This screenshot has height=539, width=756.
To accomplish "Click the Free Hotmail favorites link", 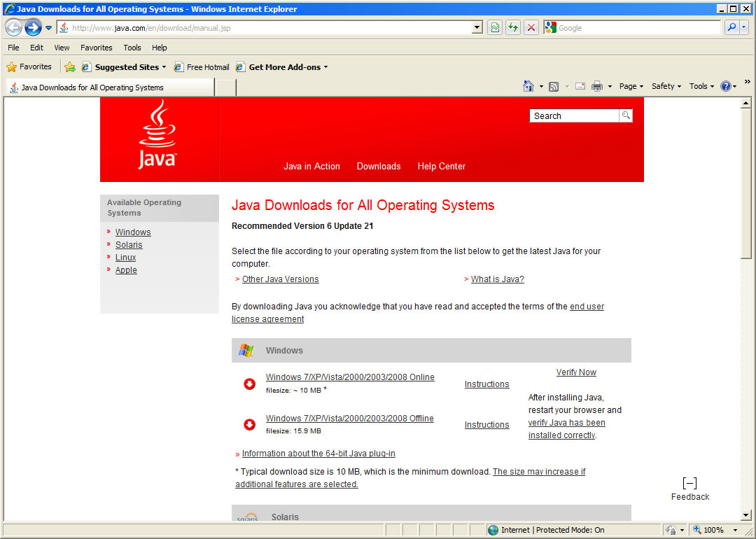I will [x=202, y=67].
